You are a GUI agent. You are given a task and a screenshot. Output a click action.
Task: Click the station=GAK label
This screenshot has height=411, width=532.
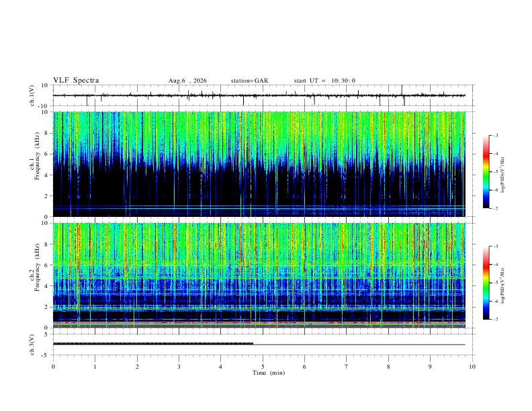pyautogui.click(x=249, y=81)
